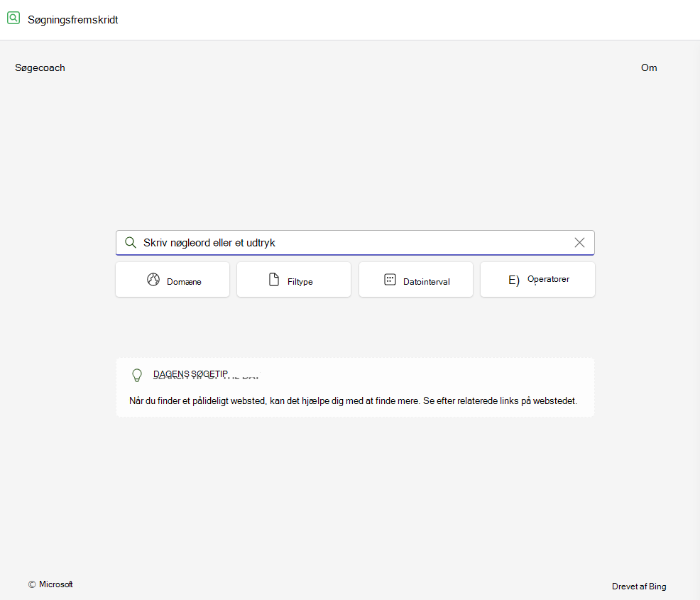Expand the Datointerval filter

[x=415, y=280]
